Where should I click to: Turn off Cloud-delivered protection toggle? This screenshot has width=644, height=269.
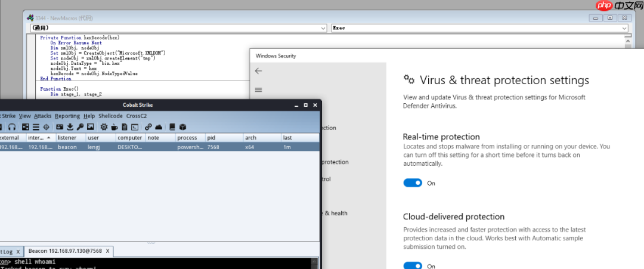tap(413, 265)
